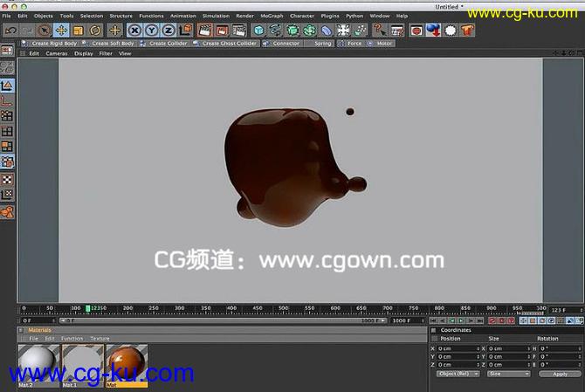Click Render to Picture Viewer icon
The image size is (585, 392).
click(x=222, y=31)
